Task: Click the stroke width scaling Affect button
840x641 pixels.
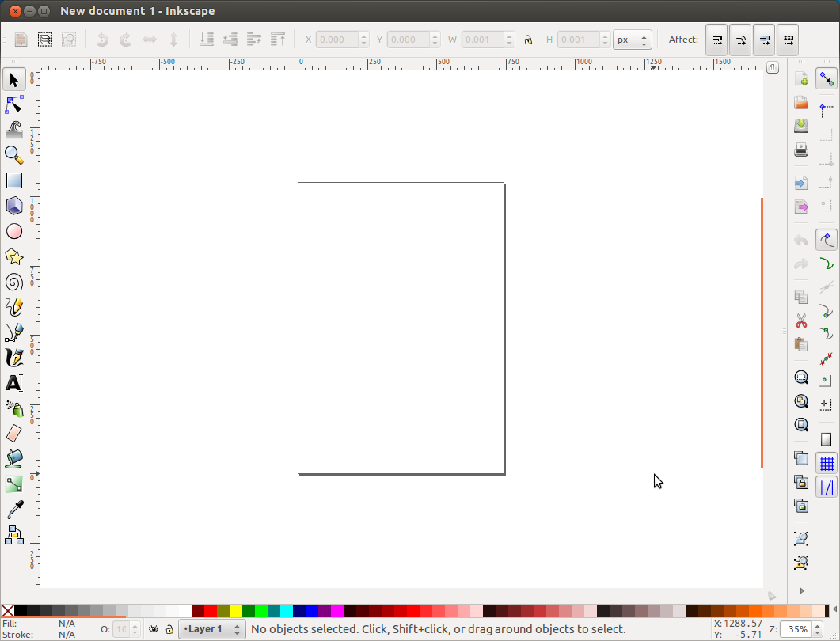Action: [x=716, y=40]
